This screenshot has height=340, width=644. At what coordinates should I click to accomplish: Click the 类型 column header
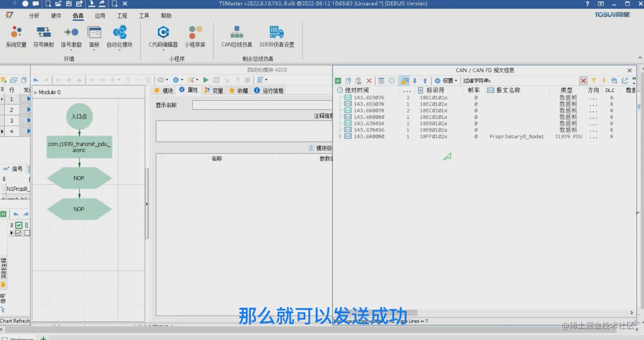[x=566, y=90]
